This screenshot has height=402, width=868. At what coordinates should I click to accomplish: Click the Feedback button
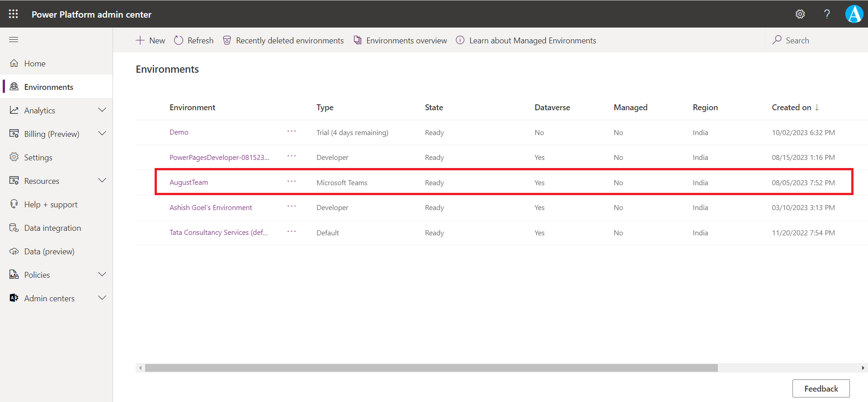pos(821,388)
